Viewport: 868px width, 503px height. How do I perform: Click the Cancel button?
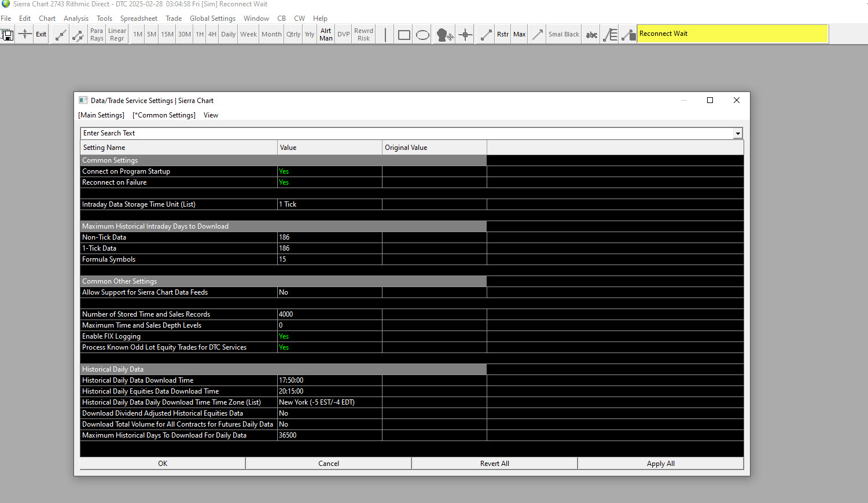coord(329,464)
